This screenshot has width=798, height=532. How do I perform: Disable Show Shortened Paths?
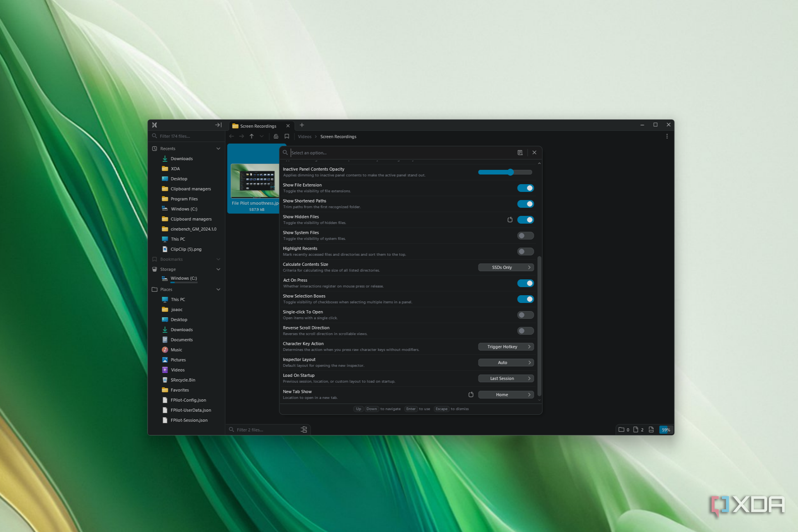point(525,204)
